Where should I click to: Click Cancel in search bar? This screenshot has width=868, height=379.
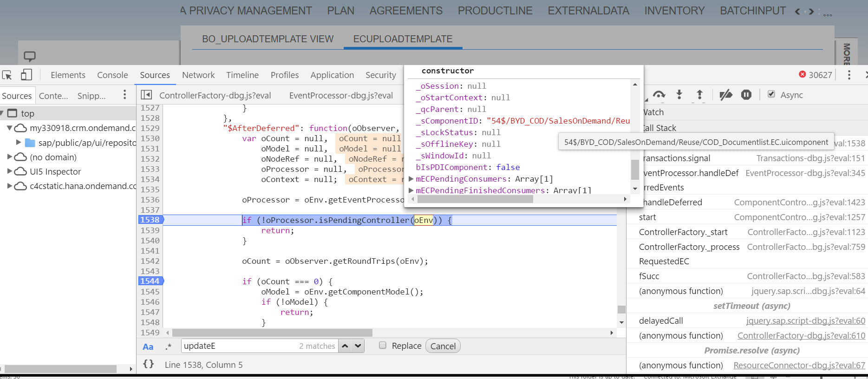click(x=443, y=346)
